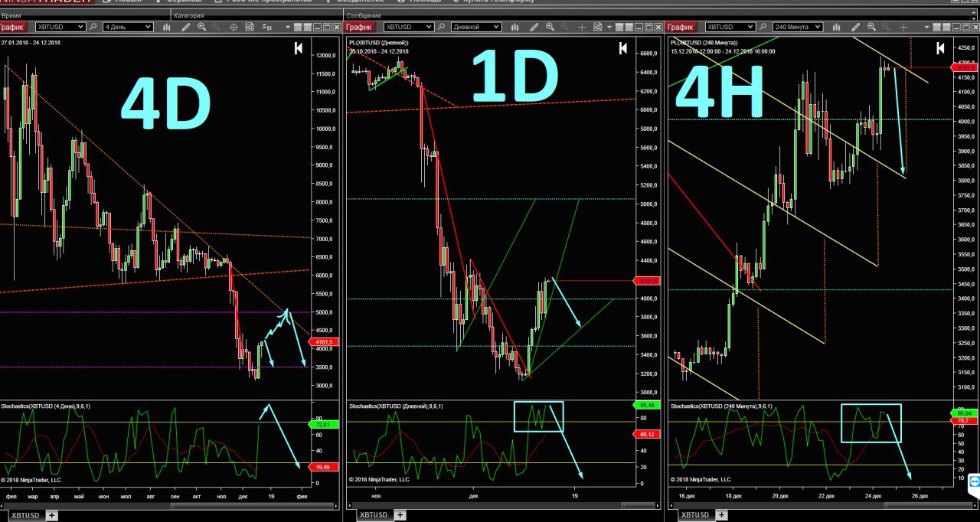Select График tab of the 240 Минута window

pos(681,27)
